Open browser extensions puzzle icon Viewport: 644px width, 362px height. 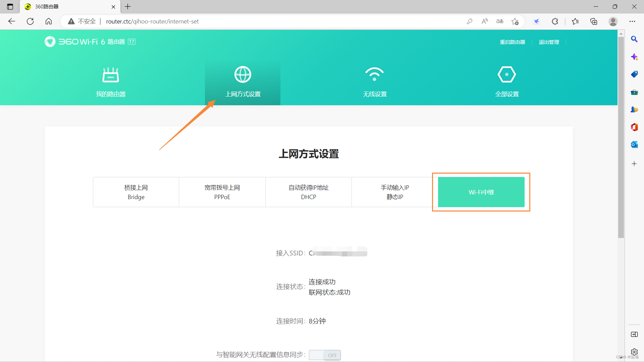coord(555,21)
